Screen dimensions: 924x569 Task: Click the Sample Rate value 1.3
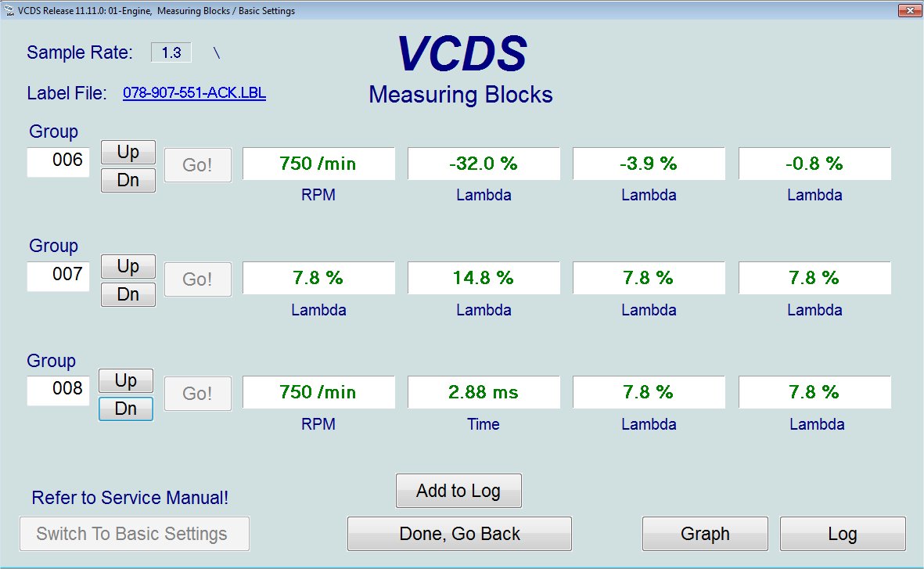[171, 52]
